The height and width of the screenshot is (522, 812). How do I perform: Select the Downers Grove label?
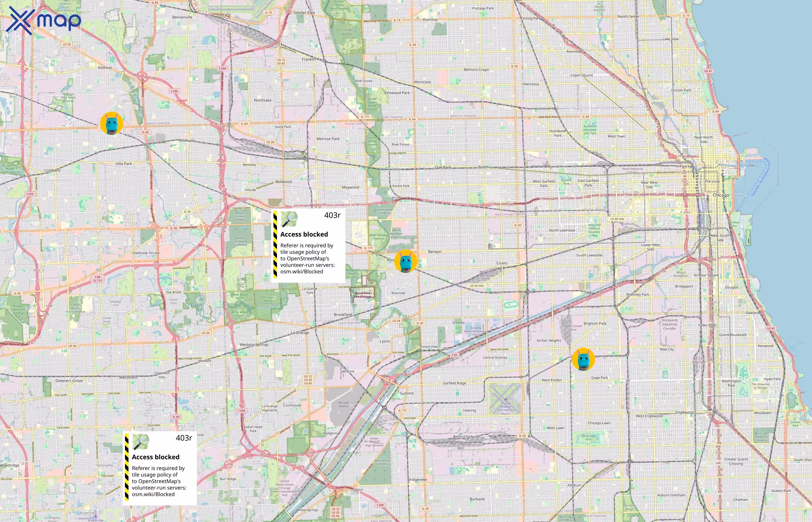coord(69,381)
